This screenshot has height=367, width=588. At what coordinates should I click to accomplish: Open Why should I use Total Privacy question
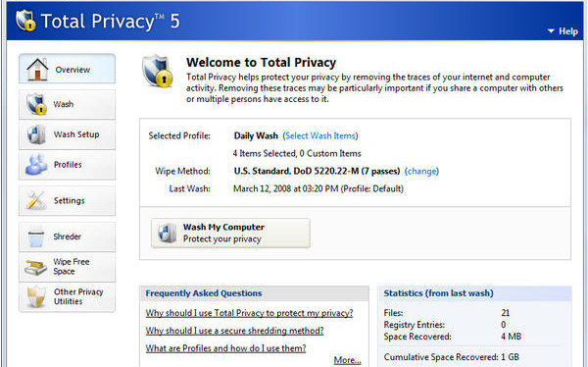pyautogui.click(x=249, y=313)
